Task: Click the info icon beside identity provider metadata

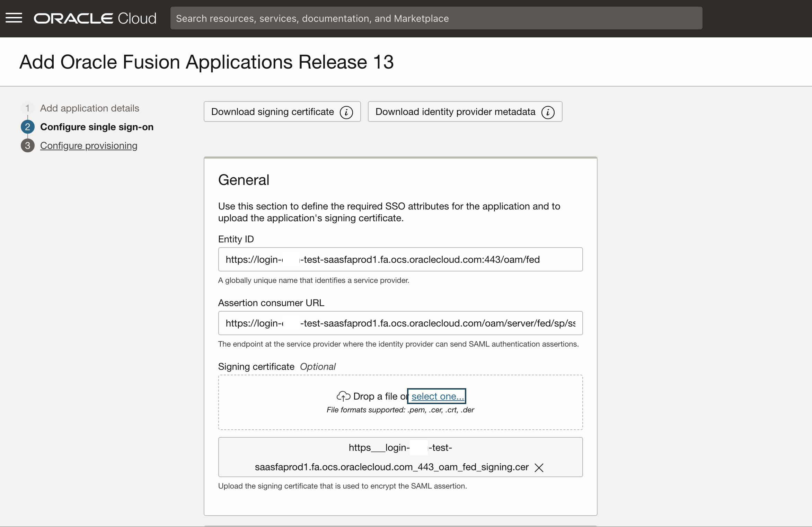Action: [548, 112]
